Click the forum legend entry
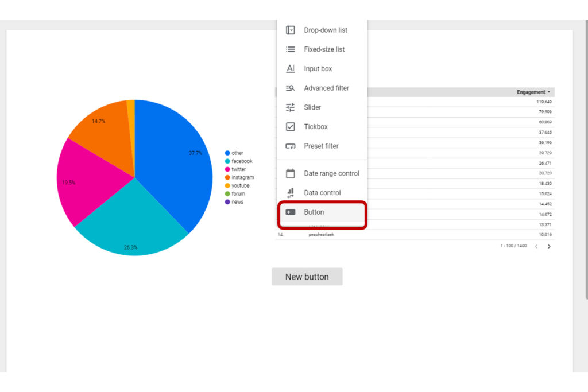This screenshot has height=392, width=588. 235,194
